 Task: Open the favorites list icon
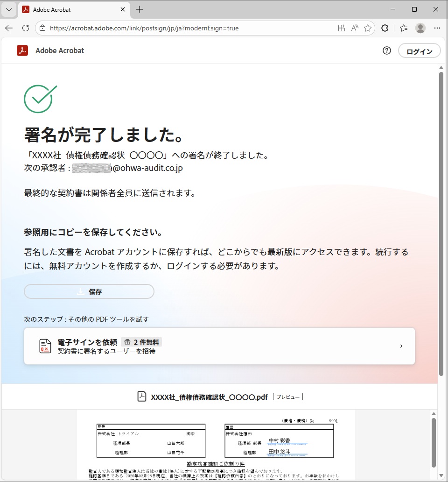click(x=404, y=28)
